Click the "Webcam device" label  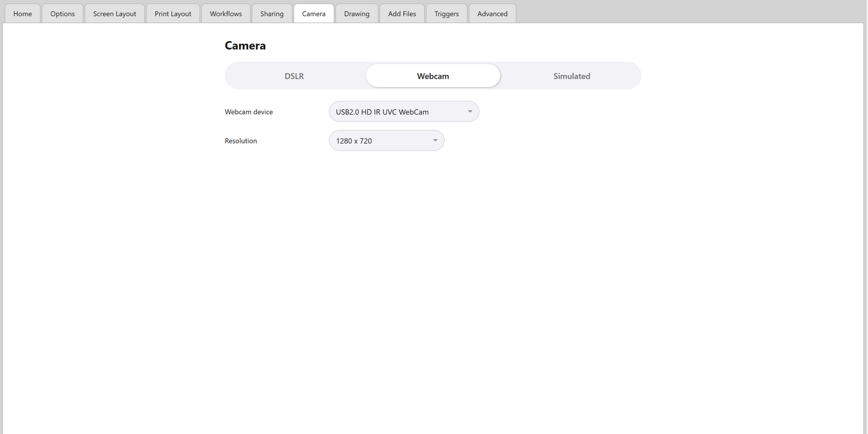click(249, 112)
